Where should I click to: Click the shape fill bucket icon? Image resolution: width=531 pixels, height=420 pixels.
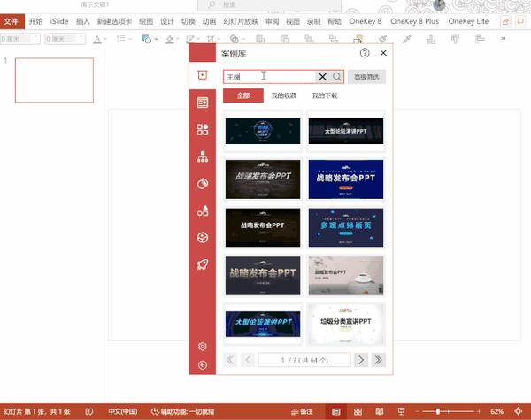[169, 39]
